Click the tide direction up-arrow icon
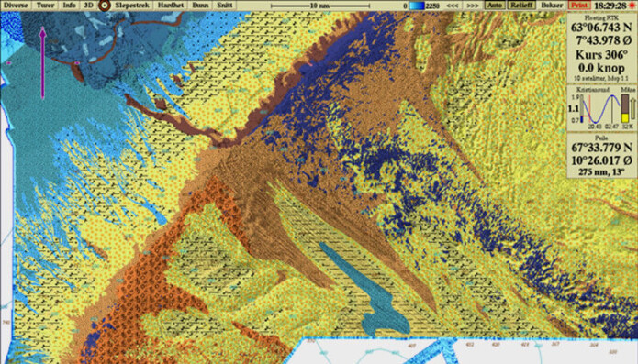 632,109
